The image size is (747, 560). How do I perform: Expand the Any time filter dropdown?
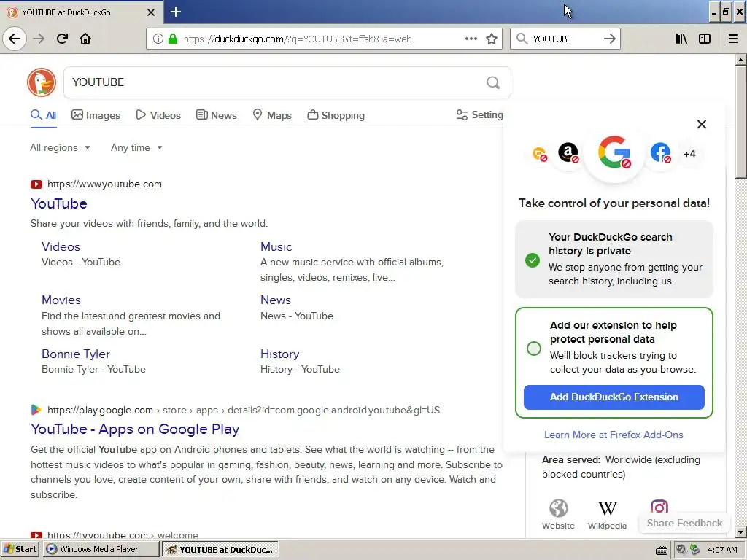pos(136,147)
